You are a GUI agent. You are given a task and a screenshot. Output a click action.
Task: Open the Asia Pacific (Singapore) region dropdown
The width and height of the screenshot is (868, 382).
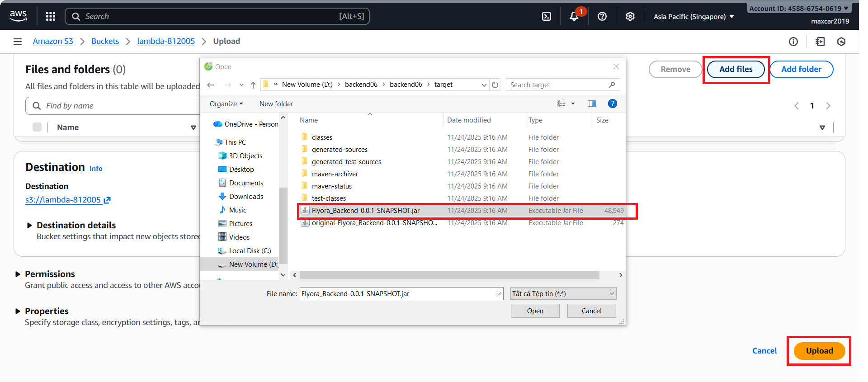tap(693, 17)
